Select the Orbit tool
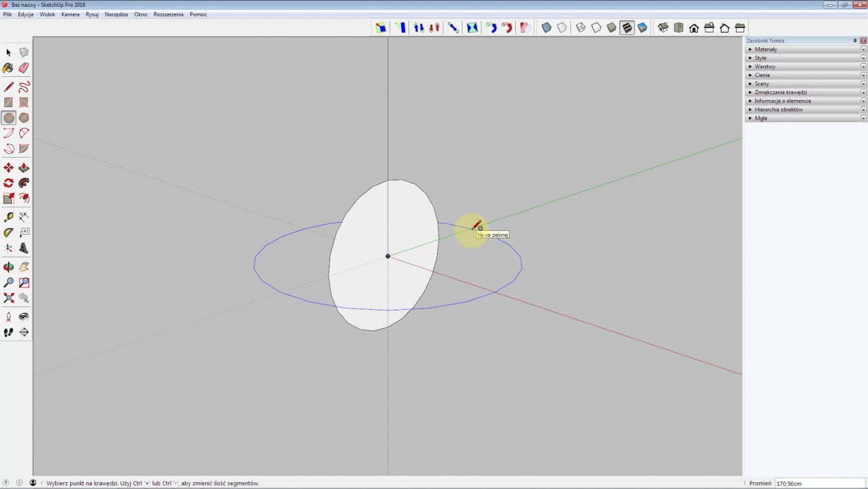868x489 pixels. pos(9,267)
